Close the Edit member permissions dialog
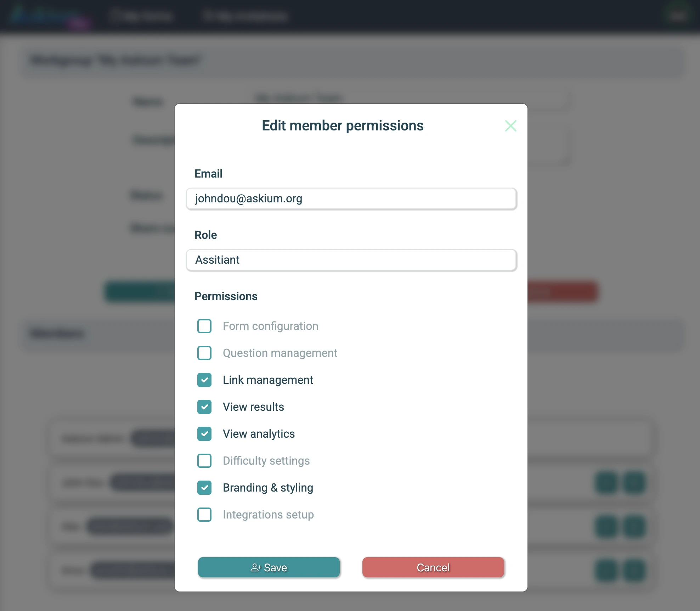This screenshot has width=700, height=611. [x=510, y=126]
